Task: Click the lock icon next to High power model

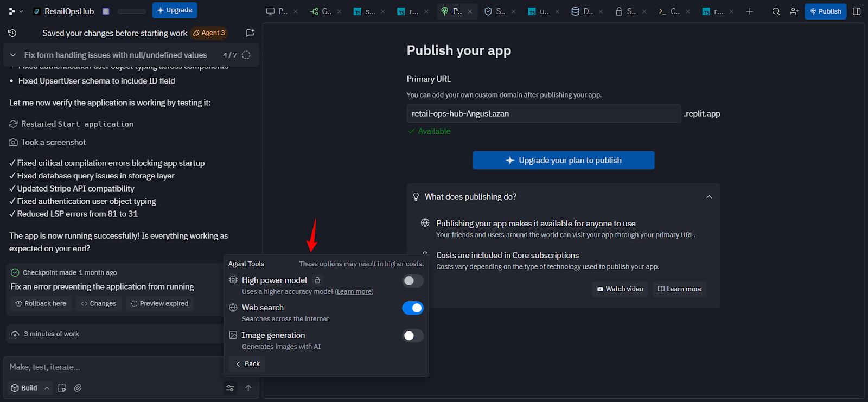Action: coord(317,280)
